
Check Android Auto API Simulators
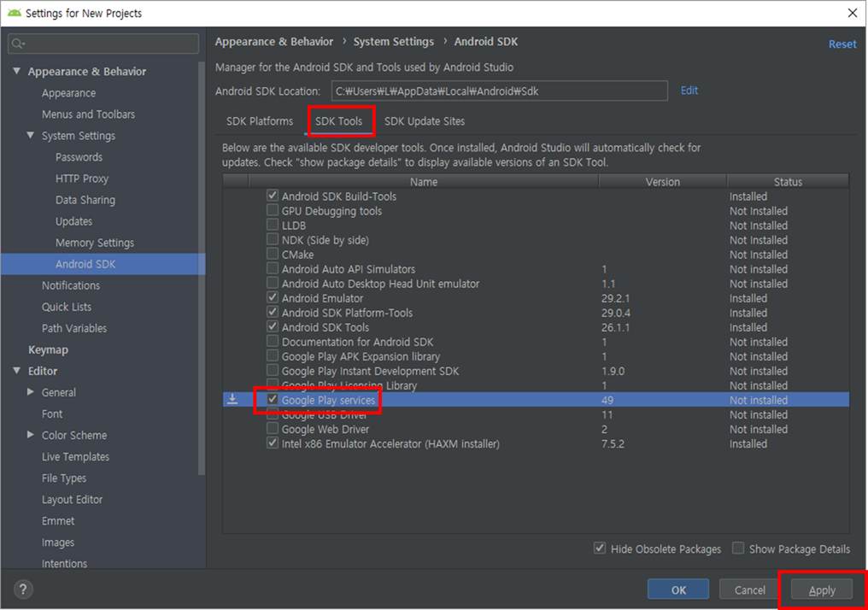(x=273, y=268)
